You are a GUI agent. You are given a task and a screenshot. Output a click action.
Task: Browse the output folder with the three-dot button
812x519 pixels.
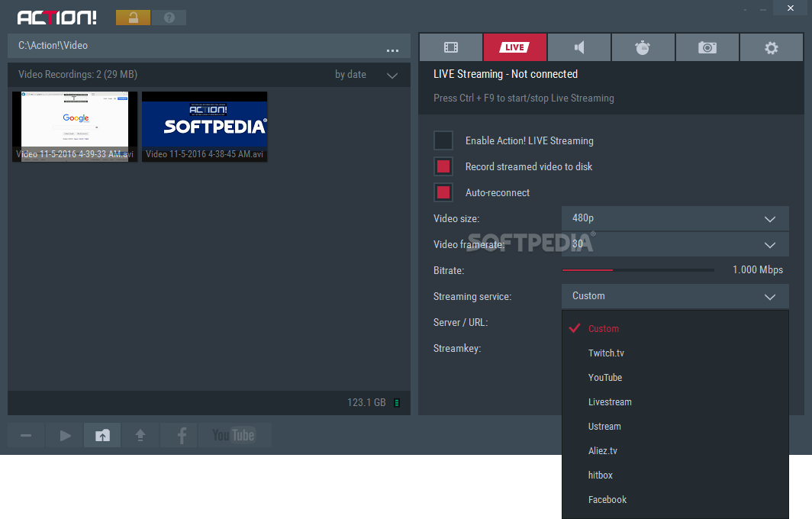[x=392, y=50]
